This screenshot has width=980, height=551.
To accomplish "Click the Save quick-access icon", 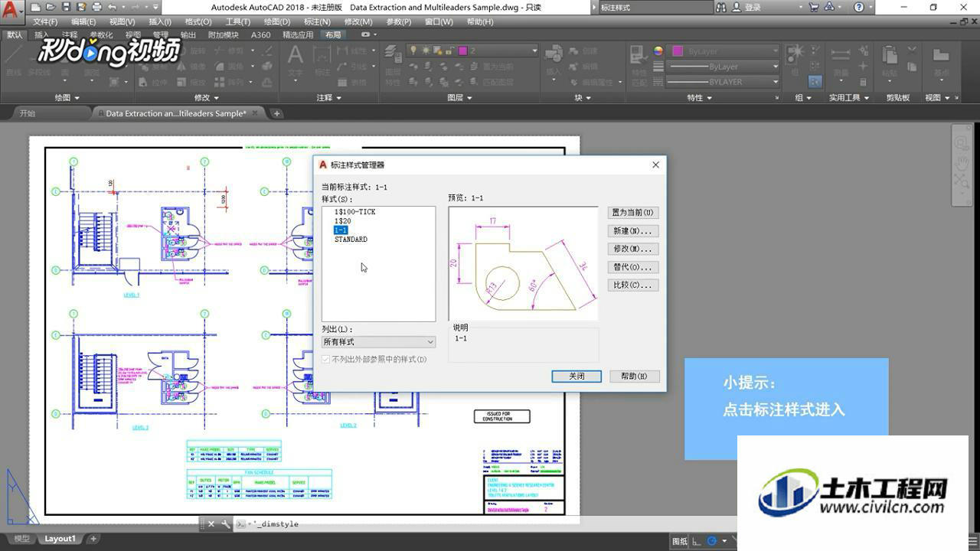I will [x=67, y=7].
